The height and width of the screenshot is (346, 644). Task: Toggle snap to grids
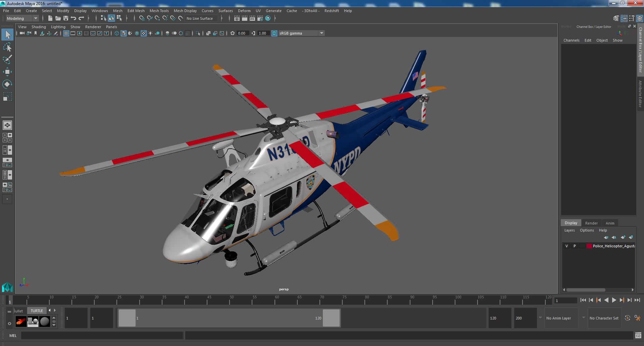[142, 18]
